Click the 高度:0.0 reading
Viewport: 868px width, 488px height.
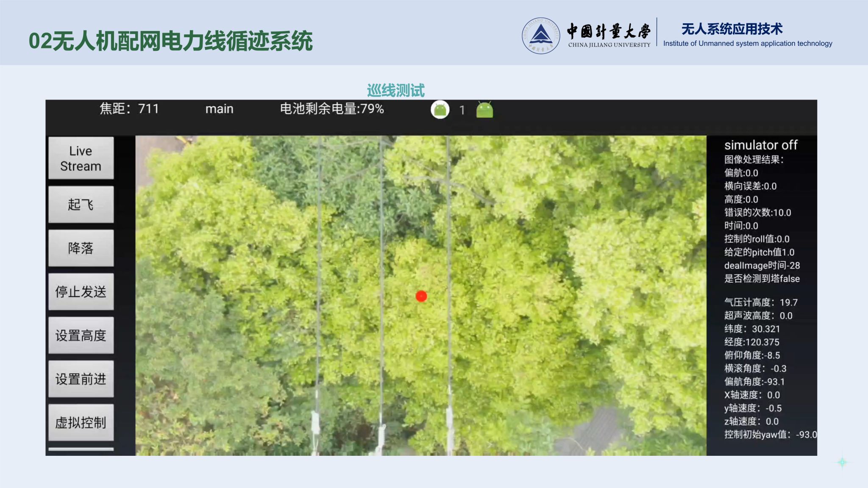(741, 199)
